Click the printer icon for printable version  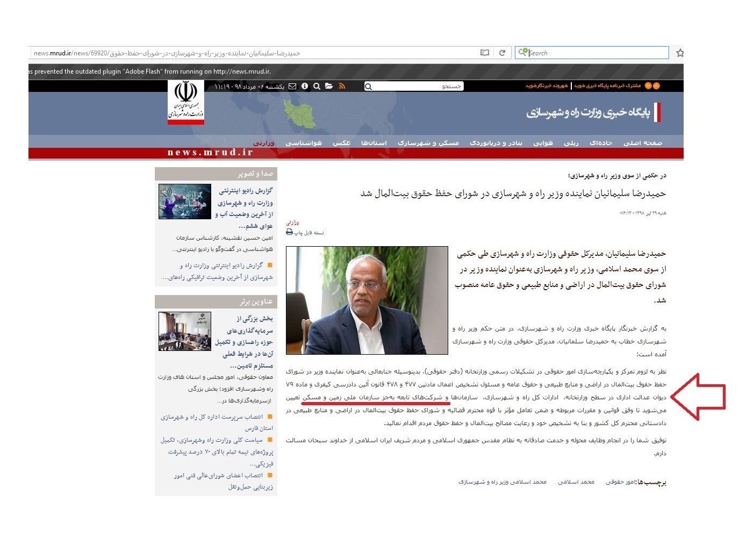pos(290,232)
